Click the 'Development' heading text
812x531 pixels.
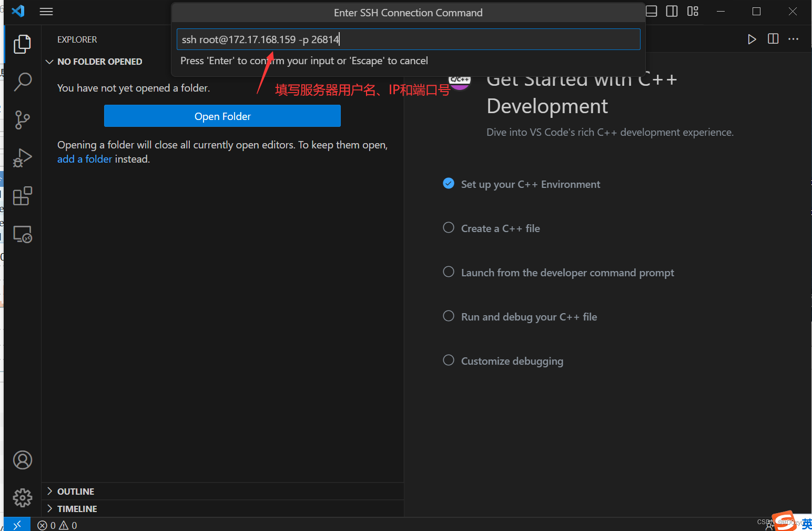coord(547,106)
